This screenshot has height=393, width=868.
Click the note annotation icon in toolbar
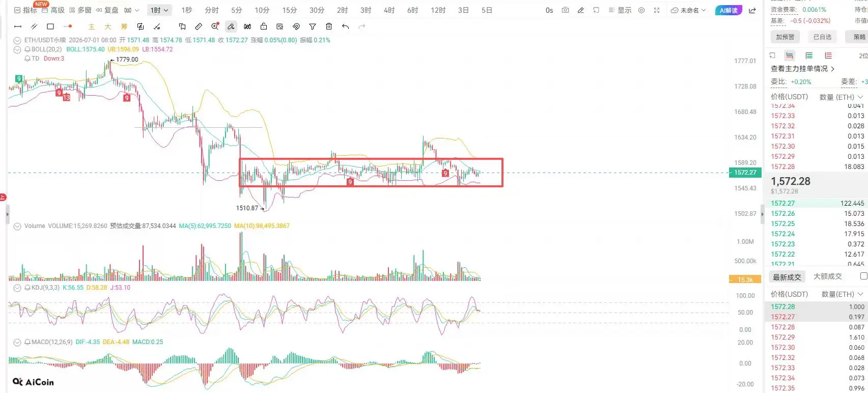tap(280, 26)
